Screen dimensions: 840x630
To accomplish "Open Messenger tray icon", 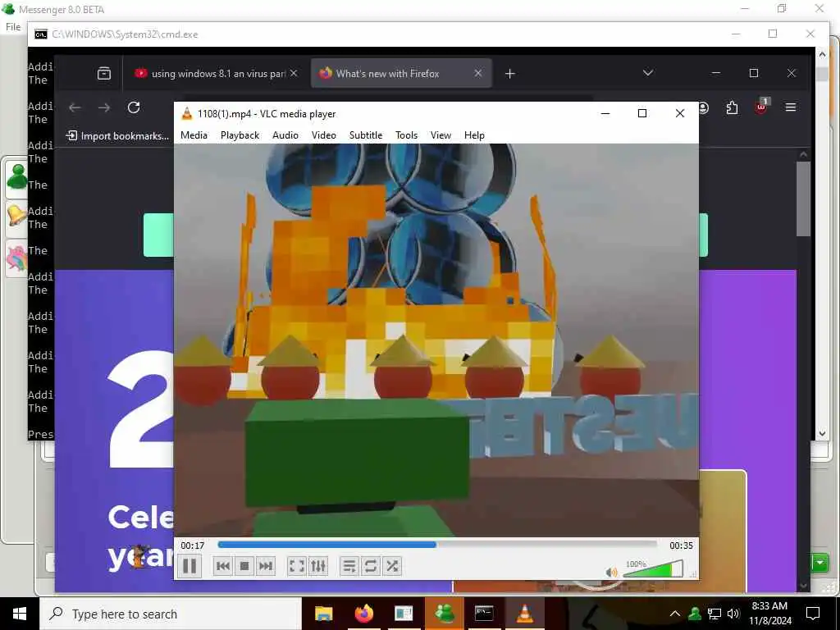I will click(x=695, y=614).
